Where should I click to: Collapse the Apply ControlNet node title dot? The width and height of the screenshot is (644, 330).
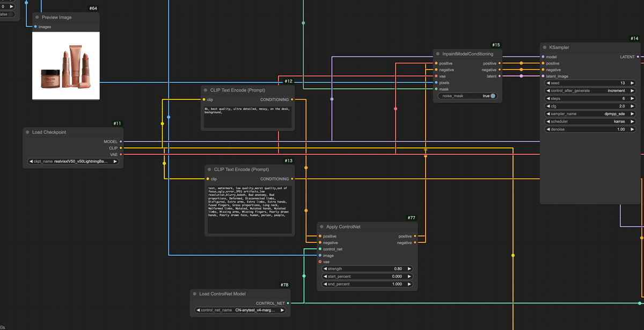(x=321, y=227)
